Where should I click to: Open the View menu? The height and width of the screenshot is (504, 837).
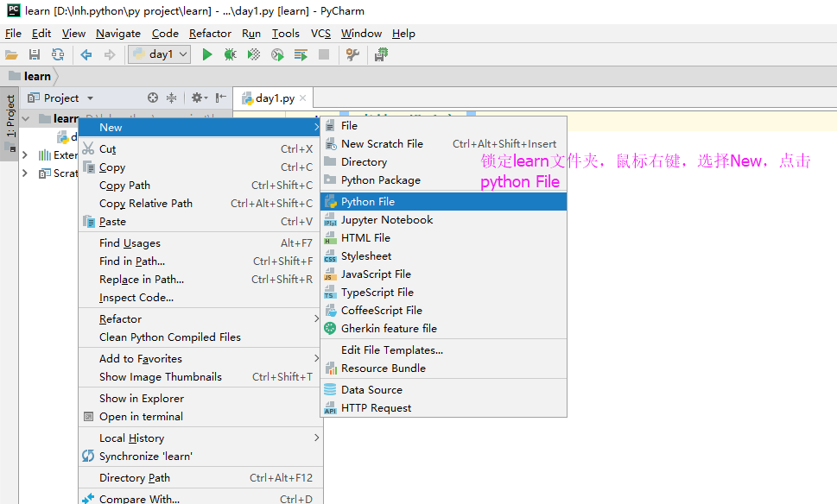[x=73, y=34]
